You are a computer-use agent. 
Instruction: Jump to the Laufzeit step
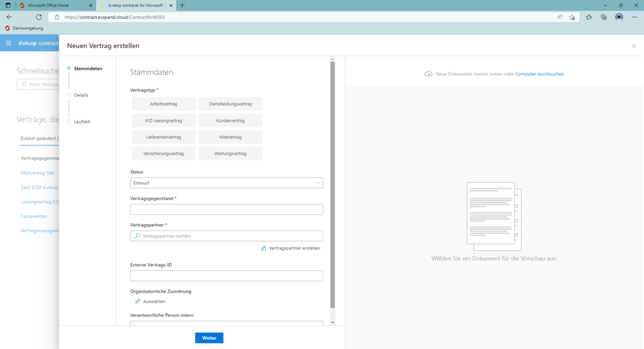82,121
